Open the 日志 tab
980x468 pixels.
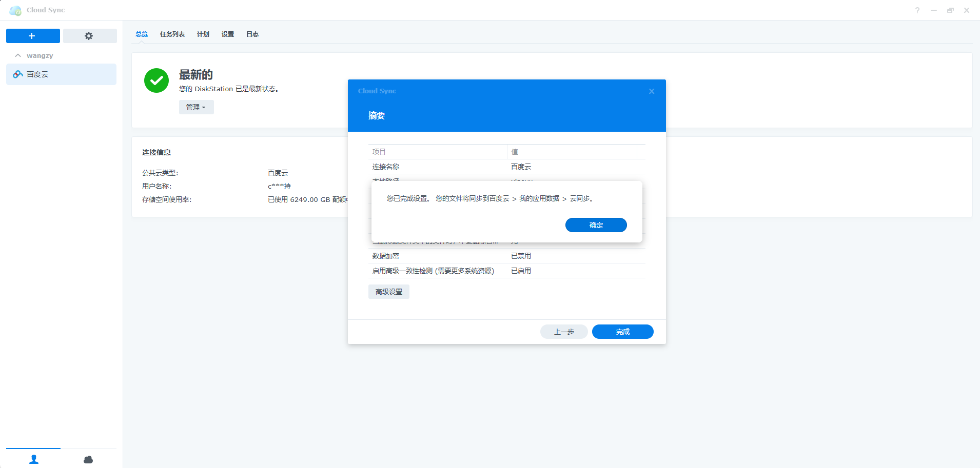click(252, 34)
